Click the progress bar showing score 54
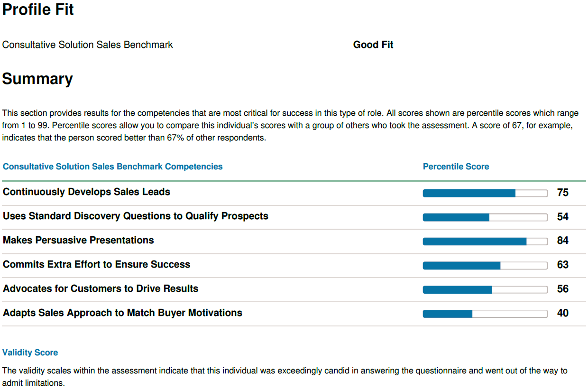The height and width of the screenshot is (390, 588). coord(485,217)
